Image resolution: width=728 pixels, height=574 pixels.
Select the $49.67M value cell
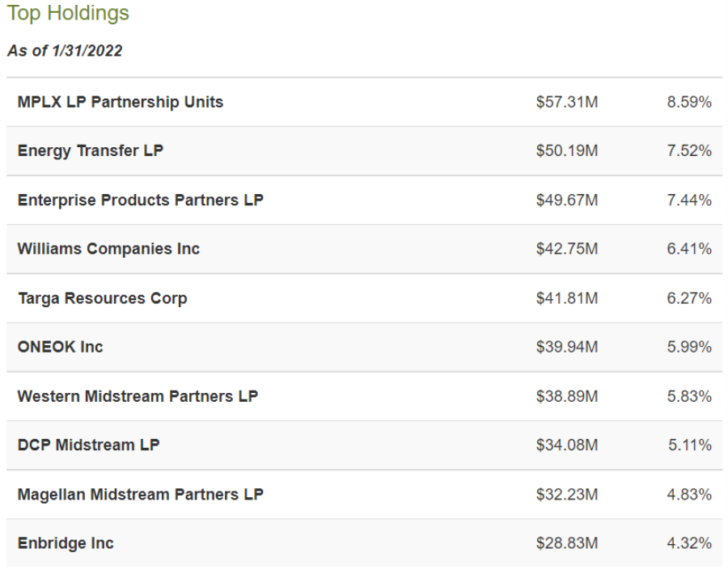click(566, 200)
